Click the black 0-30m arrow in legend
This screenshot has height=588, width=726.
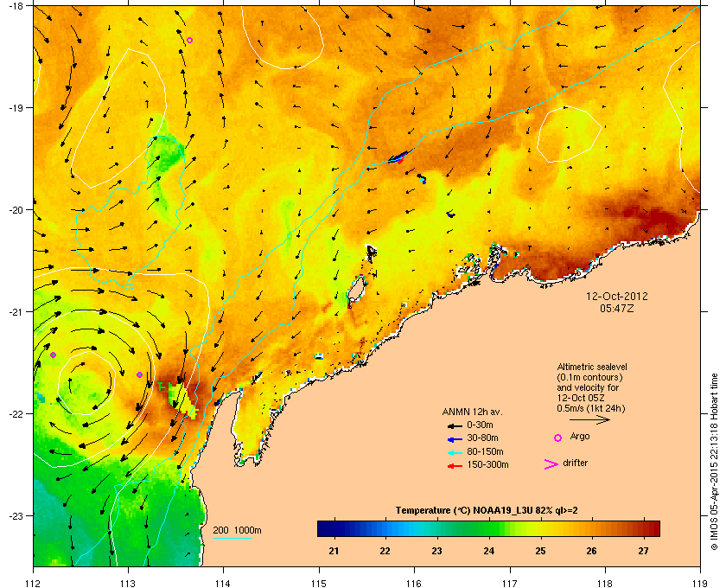[x=455, y=425]
